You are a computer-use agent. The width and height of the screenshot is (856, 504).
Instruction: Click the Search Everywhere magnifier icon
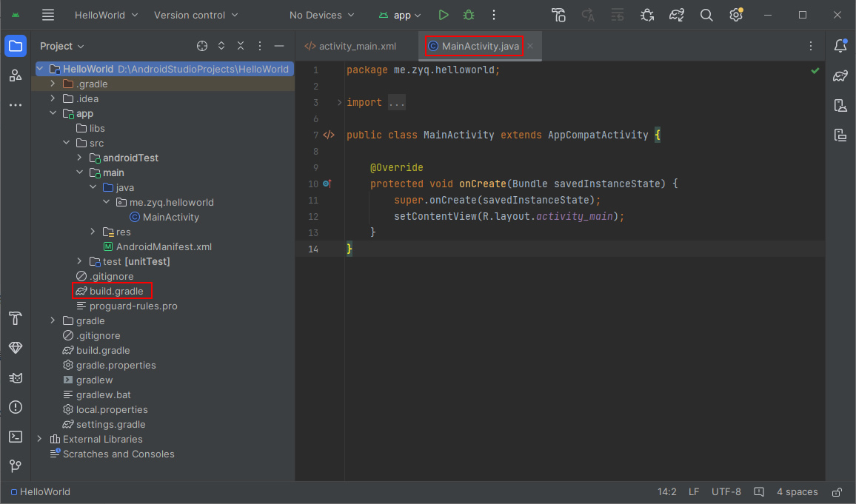tap(706, 15)
